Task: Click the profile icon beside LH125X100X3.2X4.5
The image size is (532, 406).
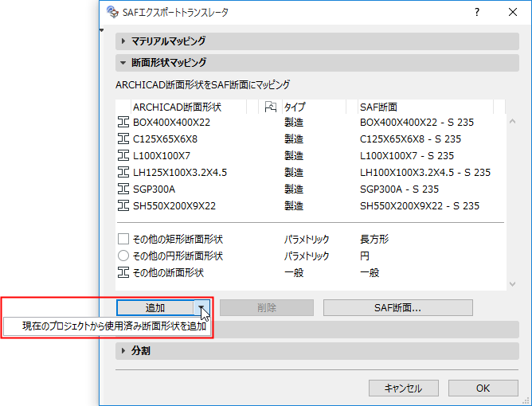Action: (x=123, y=172)
